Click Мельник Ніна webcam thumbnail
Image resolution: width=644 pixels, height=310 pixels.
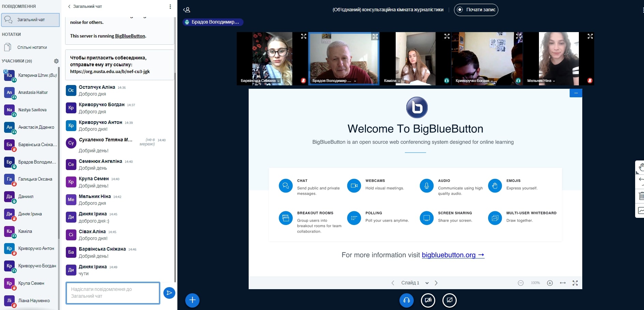(559, 59)
